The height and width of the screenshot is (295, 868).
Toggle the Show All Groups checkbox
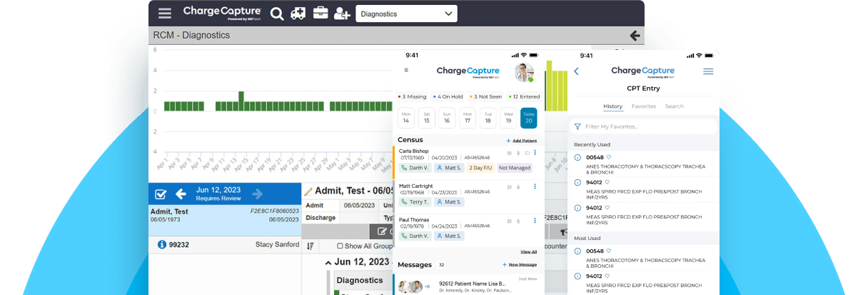340,246
